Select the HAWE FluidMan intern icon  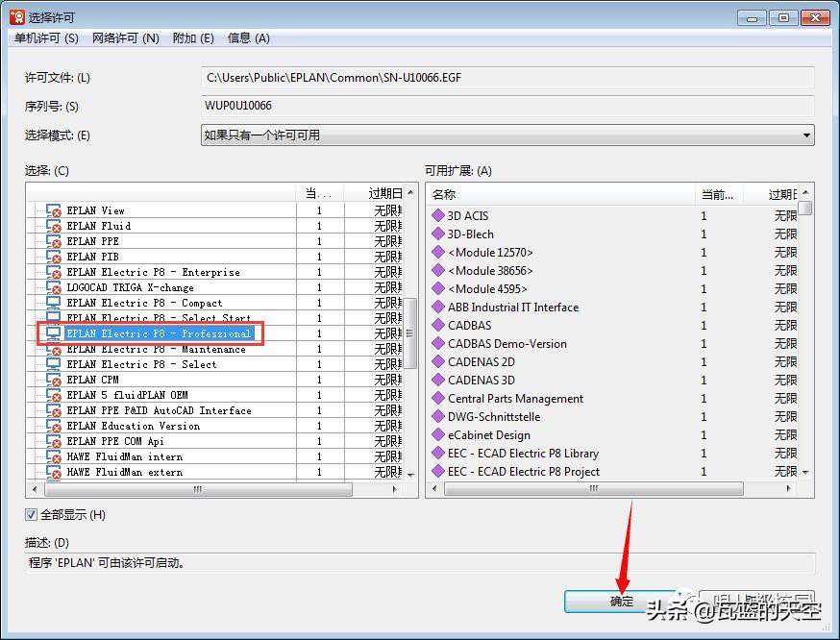pyautogui.click(x=54, y=456)
